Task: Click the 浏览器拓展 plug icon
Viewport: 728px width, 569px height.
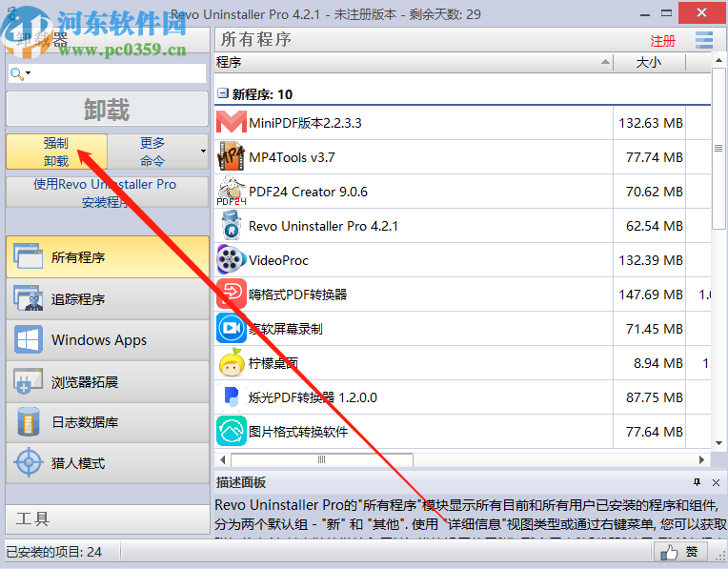Action: click(x=28, y=381)
